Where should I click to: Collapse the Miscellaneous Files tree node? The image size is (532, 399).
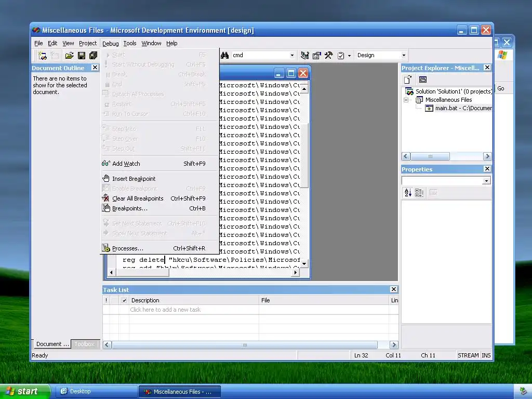[406, 100]
